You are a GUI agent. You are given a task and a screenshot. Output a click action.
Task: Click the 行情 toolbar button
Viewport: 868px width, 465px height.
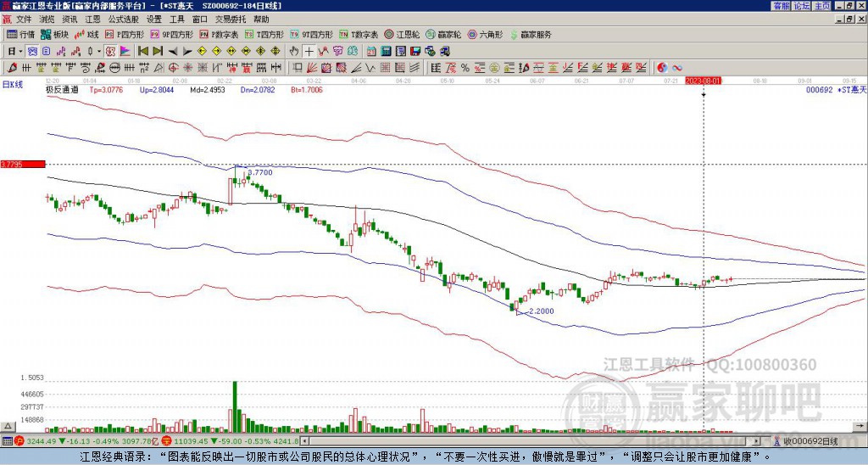(x=20, y=34)
